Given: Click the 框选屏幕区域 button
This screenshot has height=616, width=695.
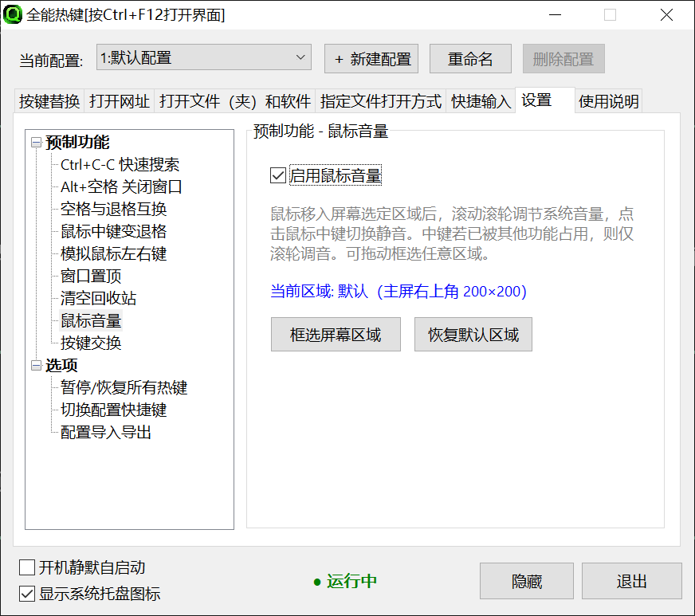Looking at the screenshot, I should [x=336, y=335].
